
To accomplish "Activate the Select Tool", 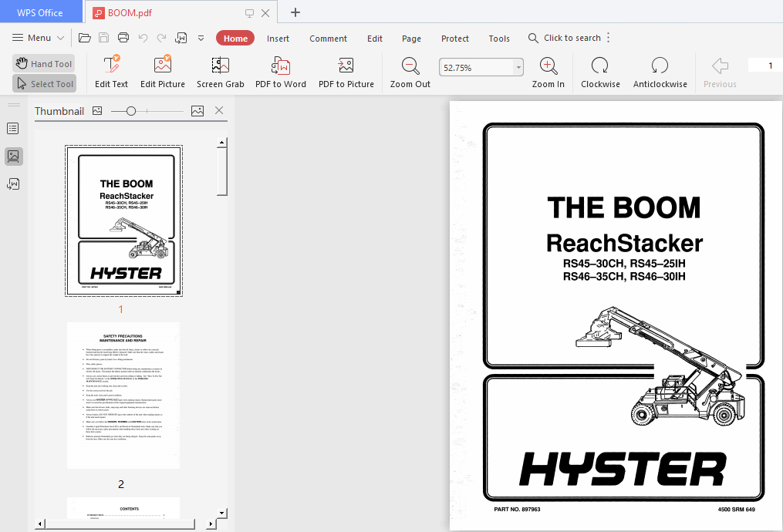I will tap(44, 84).
